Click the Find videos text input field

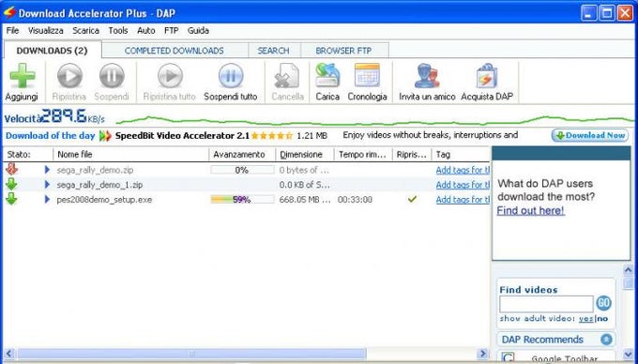[x=546, y=304]
